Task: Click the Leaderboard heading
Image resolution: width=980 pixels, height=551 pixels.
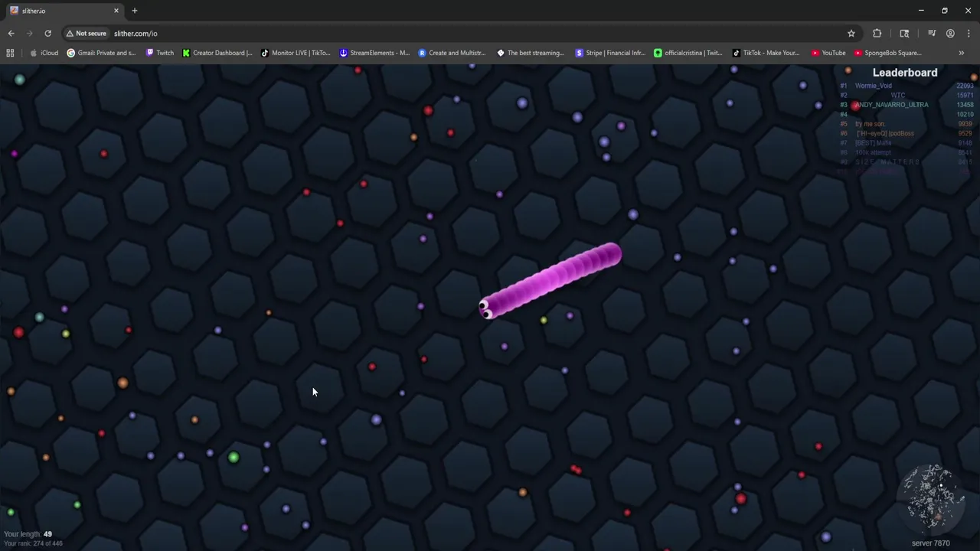Action: 905,73
